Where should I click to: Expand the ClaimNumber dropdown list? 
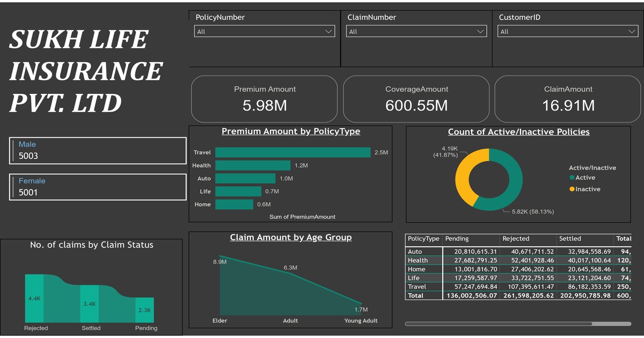coord(416,32)
